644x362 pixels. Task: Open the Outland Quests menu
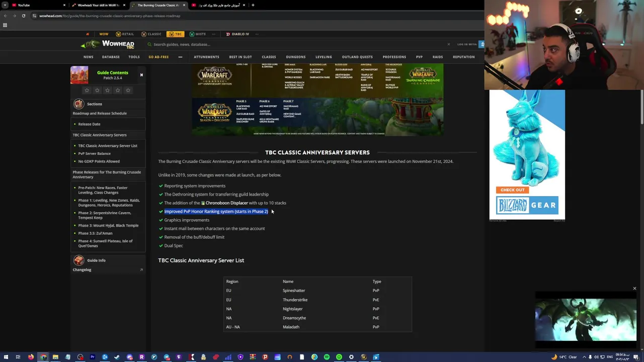pyautogui.click(x=357, y=57)
